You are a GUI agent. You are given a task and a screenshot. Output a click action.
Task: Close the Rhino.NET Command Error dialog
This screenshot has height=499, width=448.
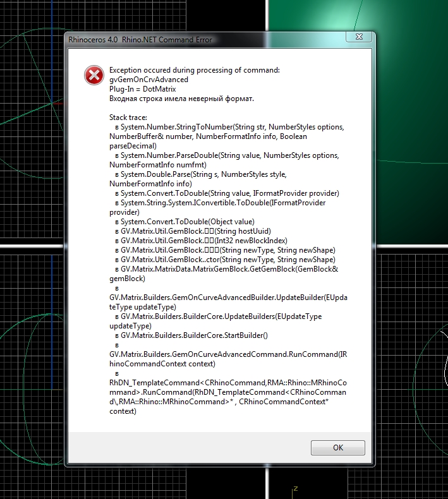coord(359,37)
